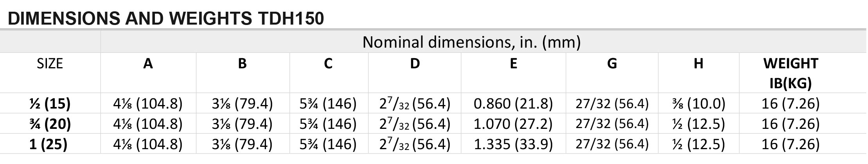Image resolution: width=868 pixels, height=164 pixels.
Task: Select column header B
Action: [x=242, y=63]
